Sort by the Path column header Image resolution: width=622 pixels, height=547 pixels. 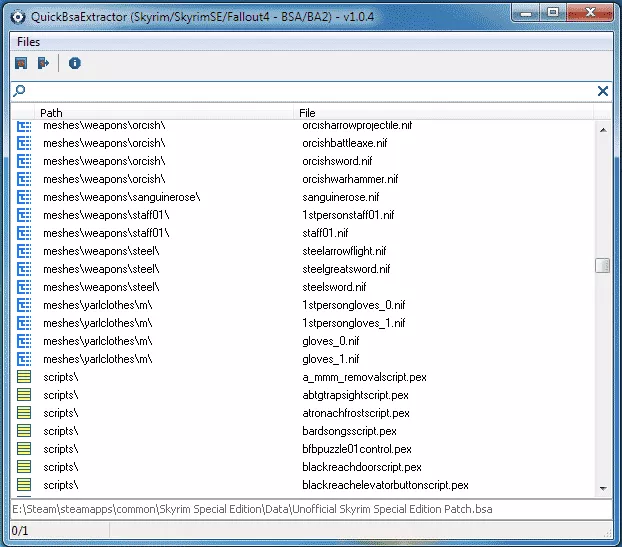point(164,113)
